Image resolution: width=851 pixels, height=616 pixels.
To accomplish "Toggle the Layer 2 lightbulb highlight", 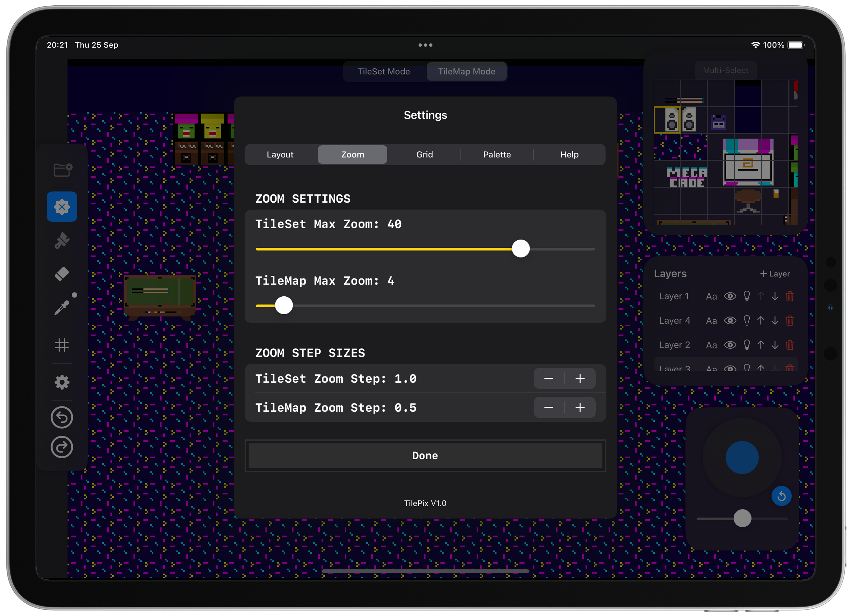I will (x=747, y=345).
